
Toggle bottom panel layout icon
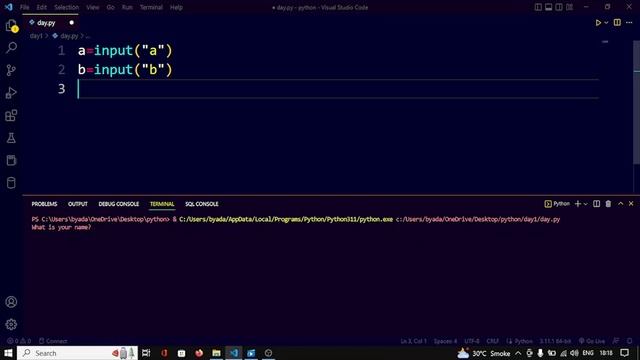coord(549,7)
